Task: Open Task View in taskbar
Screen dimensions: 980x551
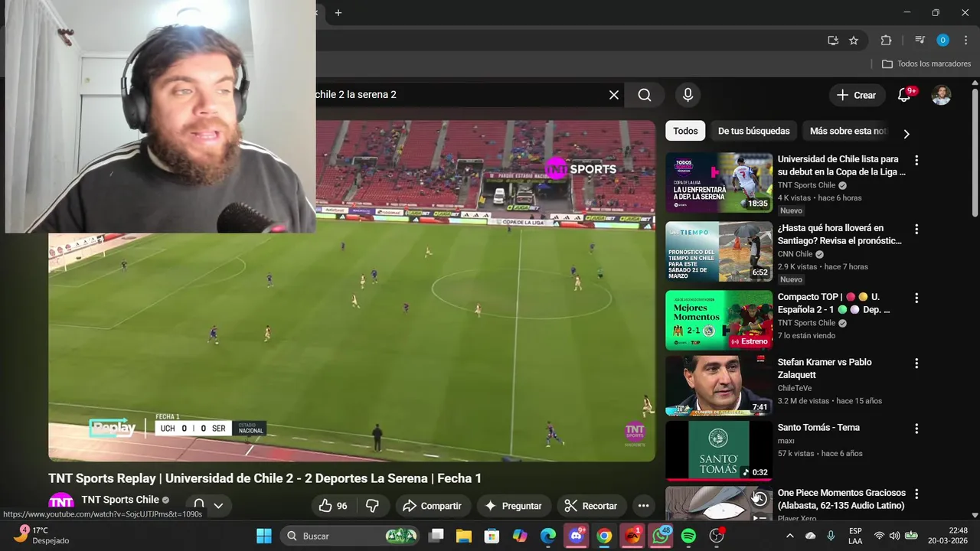Action: pos(436,536)
